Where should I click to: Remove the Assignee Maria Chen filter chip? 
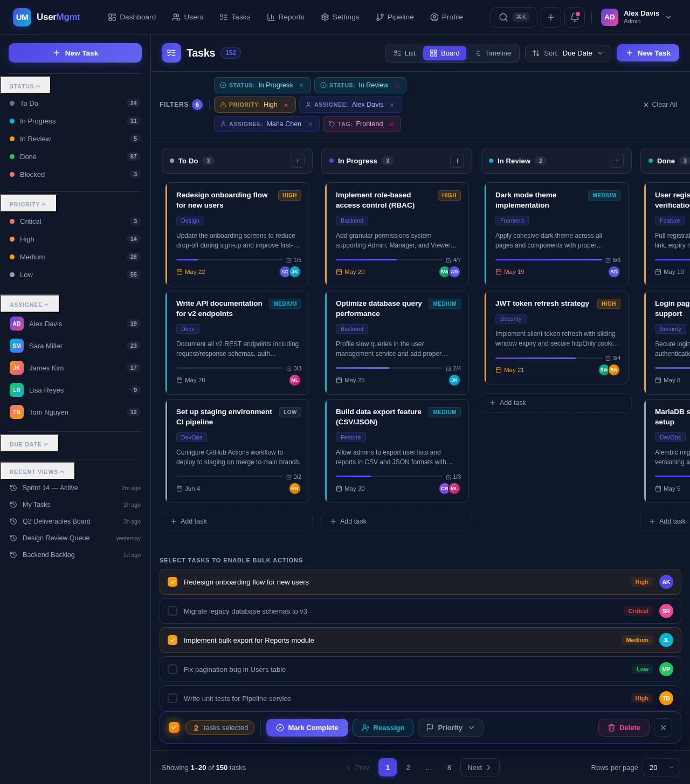[310, 124]
